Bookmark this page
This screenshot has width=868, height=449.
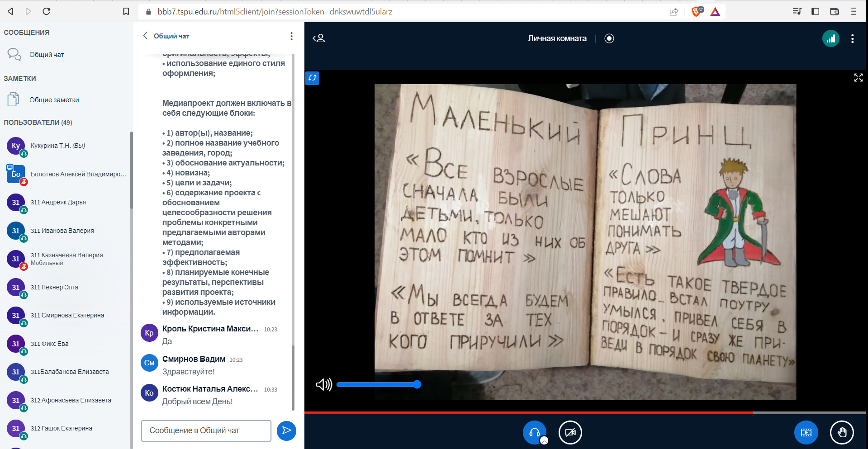(126, 11)
